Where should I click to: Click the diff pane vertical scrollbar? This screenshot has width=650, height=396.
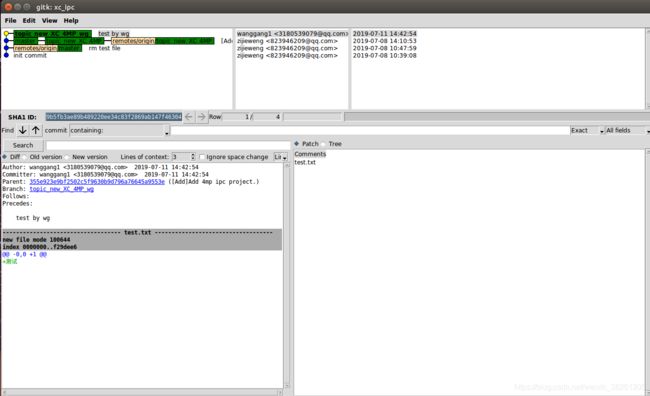pyautogui.click(x=286, y=275)
